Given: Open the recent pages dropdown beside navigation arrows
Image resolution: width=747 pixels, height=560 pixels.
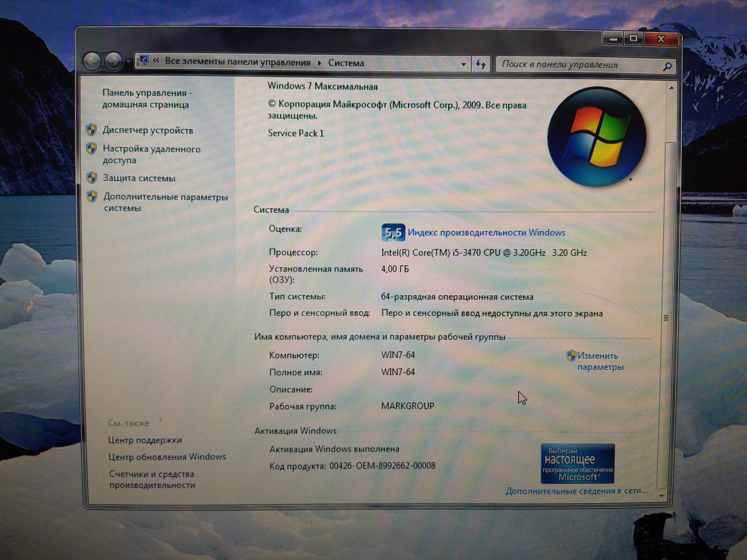Looking at the screenshot, I should 128,62.
